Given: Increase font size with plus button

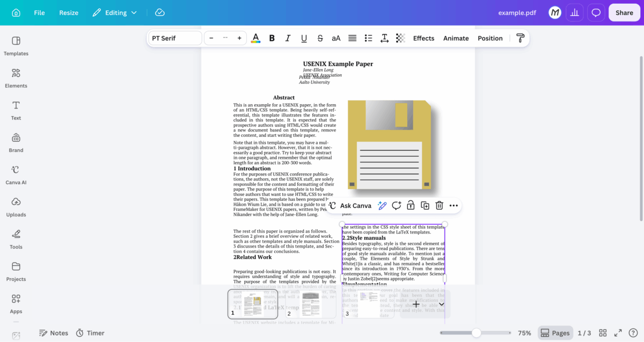Looking at the screenshot, I should point(239,38).
